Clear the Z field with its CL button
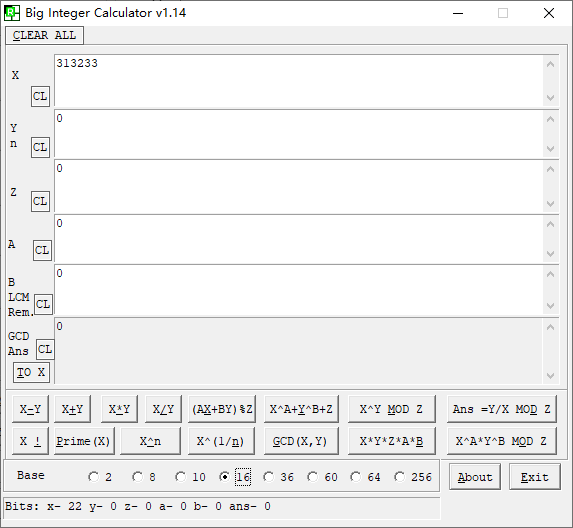The width and height of the screenshot is (573, 528). pos(40,201)
